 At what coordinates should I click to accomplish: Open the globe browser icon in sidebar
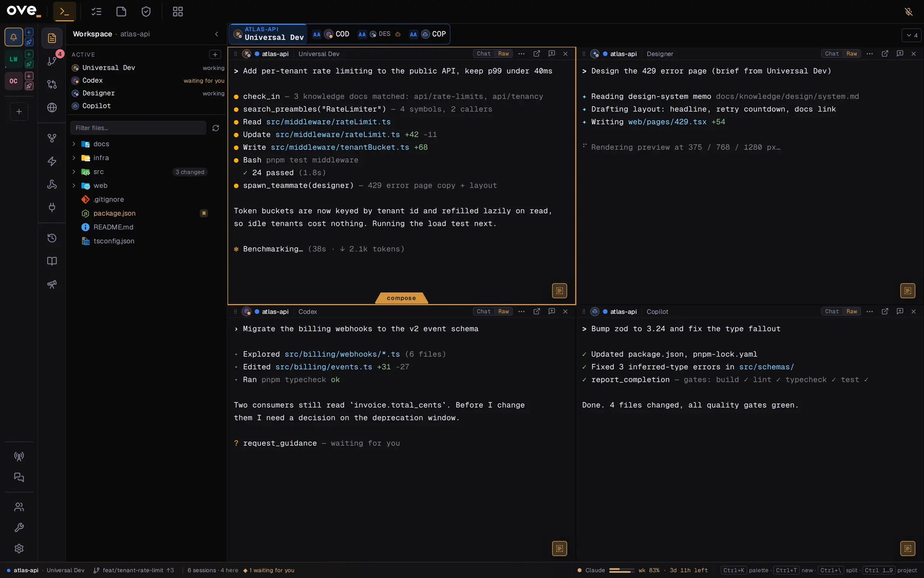click(x=52, y=107)
